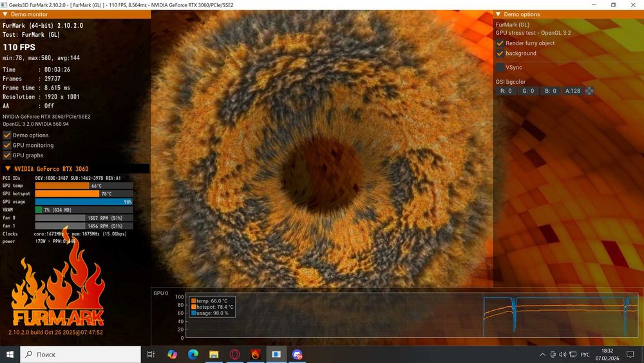
Task: Click the A:128 alpha value field
Action: pos(573,91)
